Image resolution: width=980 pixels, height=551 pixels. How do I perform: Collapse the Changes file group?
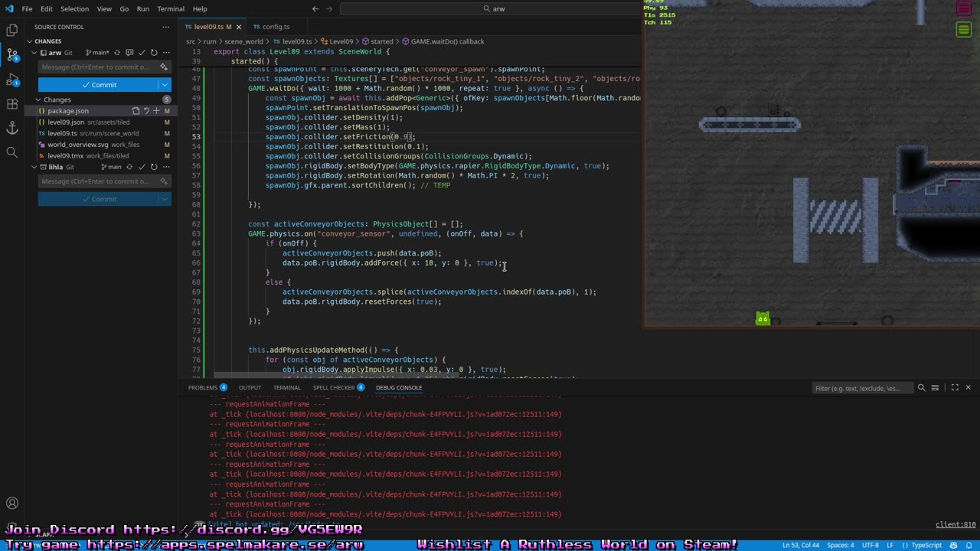[38, 99]
